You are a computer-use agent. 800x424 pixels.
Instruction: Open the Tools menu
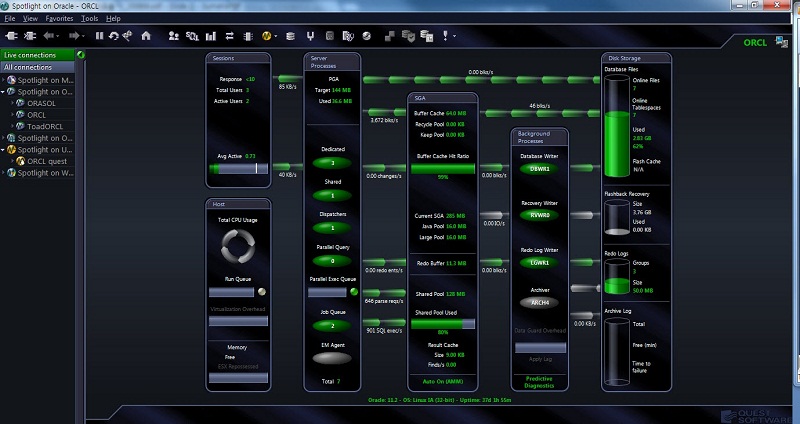click(x=90, y=18)
